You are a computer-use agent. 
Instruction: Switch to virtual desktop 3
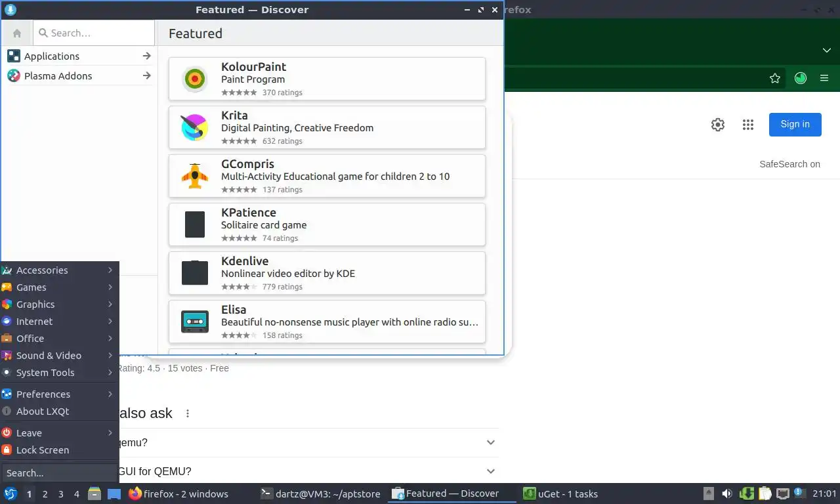61,494
